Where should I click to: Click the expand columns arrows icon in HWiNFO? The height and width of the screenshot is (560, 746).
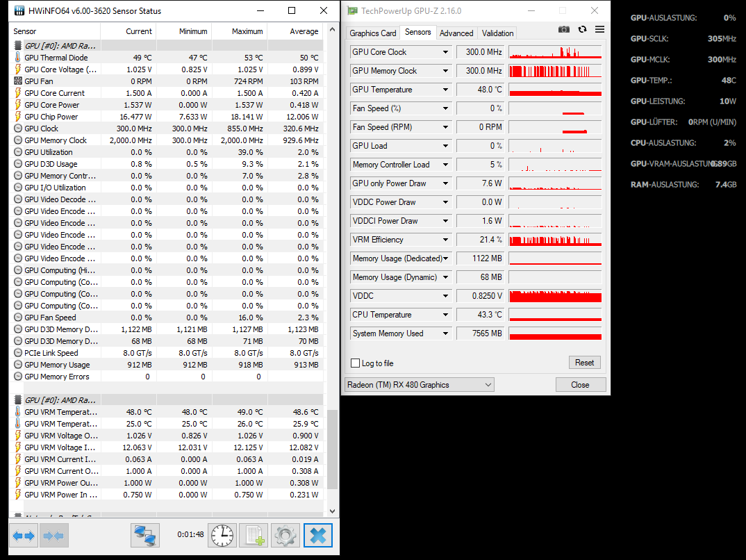click(24, 536)
